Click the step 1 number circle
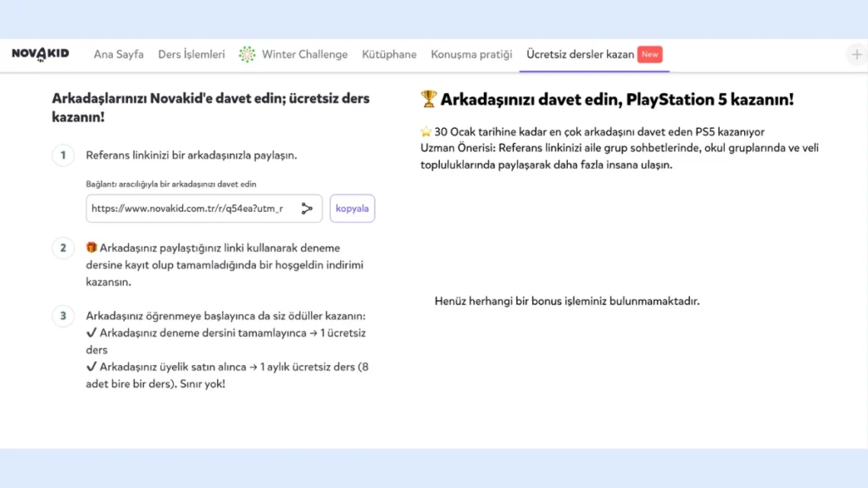 [x=62, y=156]
